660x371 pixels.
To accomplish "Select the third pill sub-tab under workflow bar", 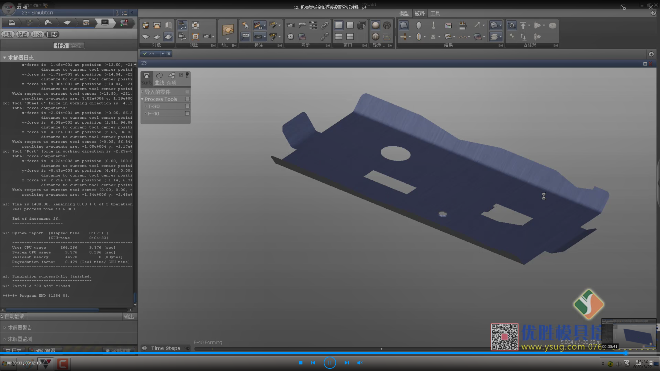I will tap(37, 34).
